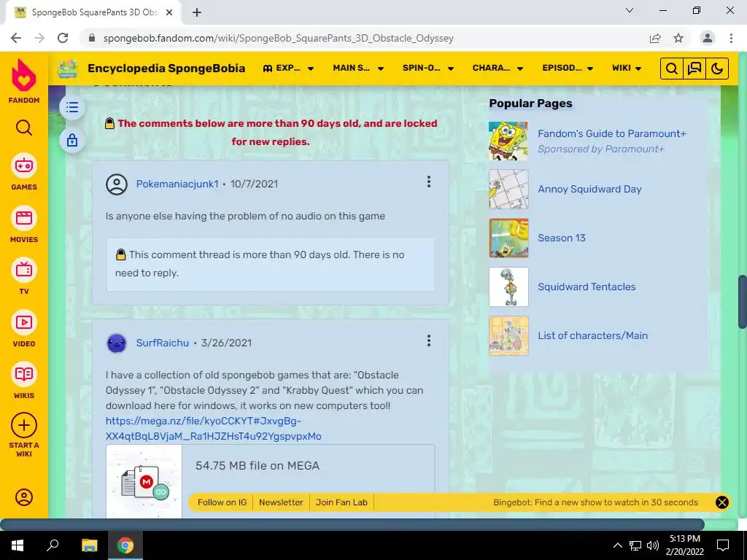Open List of characters/Main link
Viewport: 747px width, 560px height.
point(592,335)
